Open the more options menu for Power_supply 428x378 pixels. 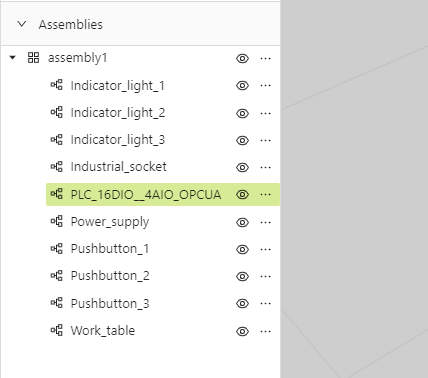265,222
